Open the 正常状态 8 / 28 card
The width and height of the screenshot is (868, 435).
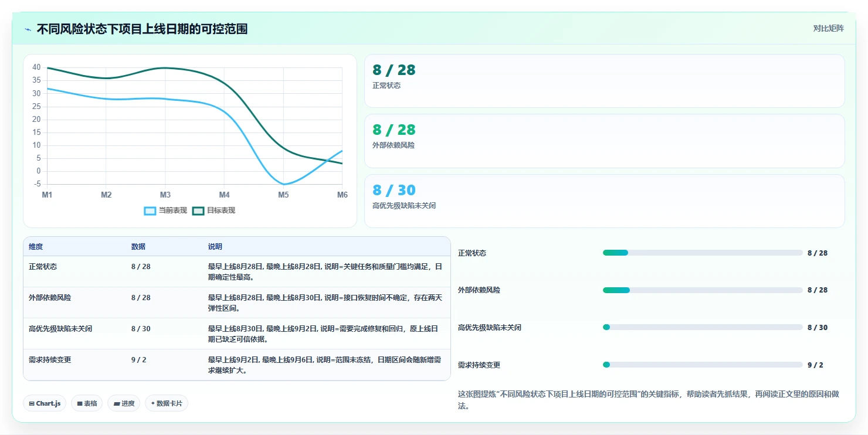click(605, 81)
